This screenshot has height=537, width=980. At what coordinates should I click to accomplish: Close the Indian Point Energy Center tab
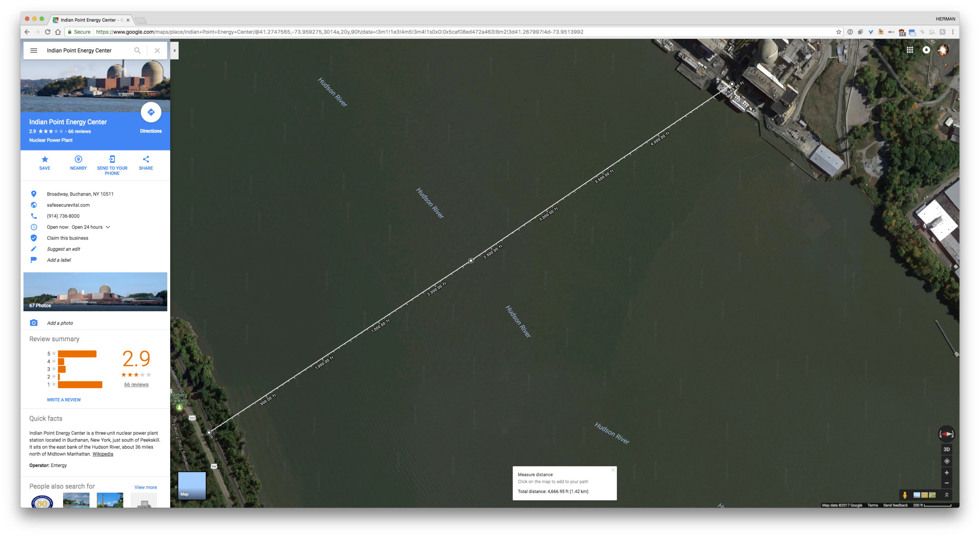128,20
